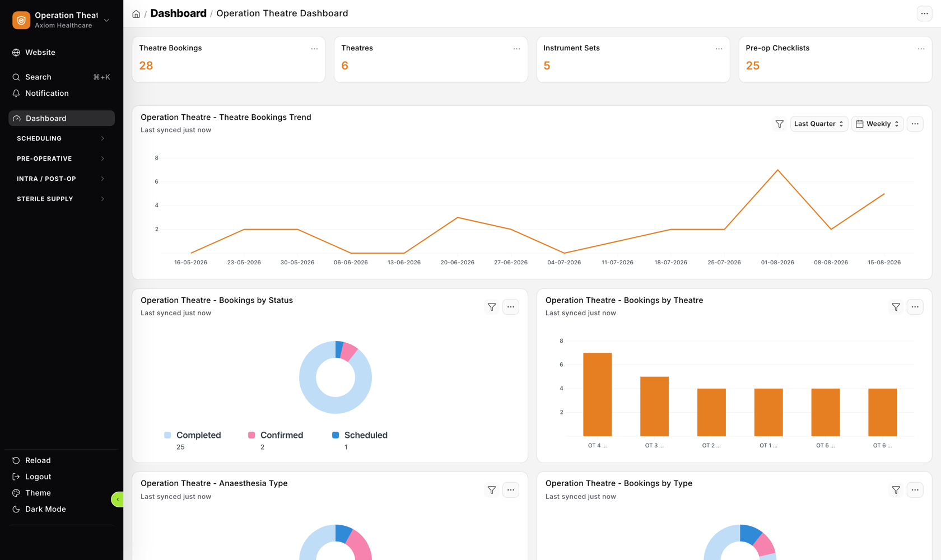Open Bookings by Type options menu

(915, 490)
